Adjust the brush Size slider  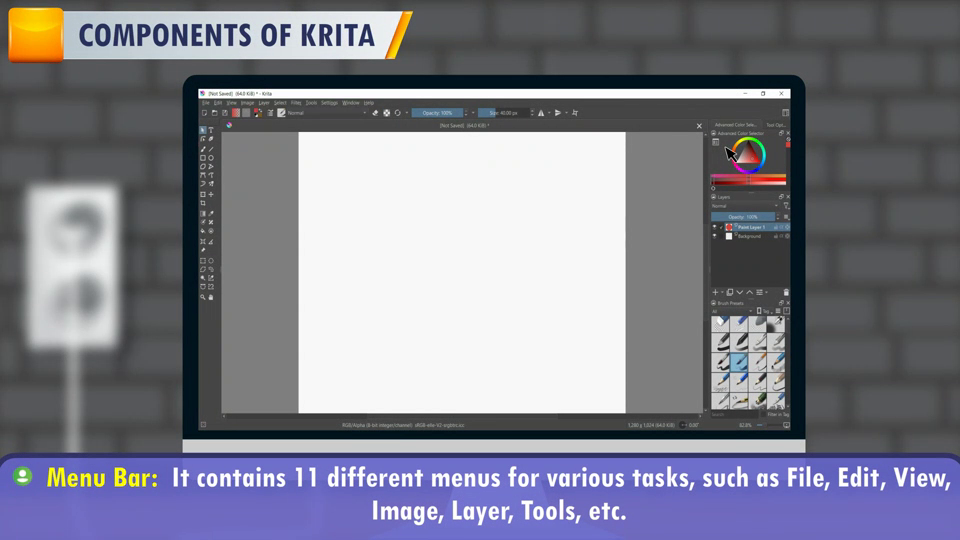[x=504, y=113]
